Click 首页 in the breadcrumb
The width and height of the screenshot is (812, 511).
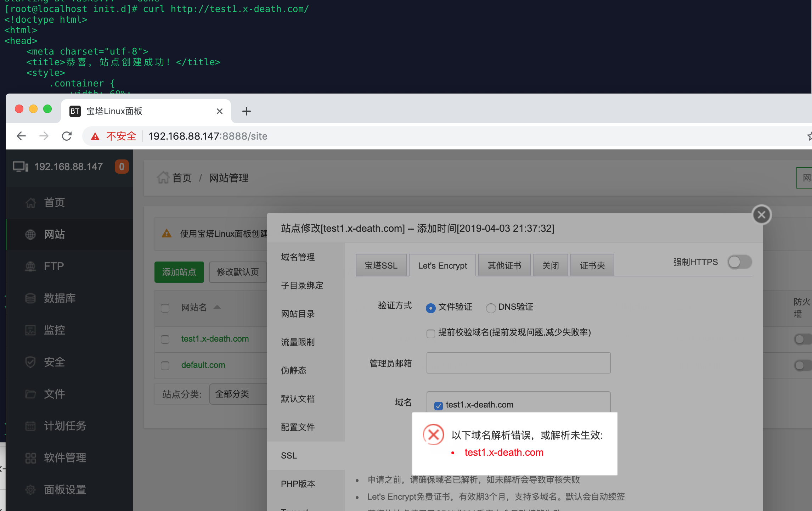point(182,178)
